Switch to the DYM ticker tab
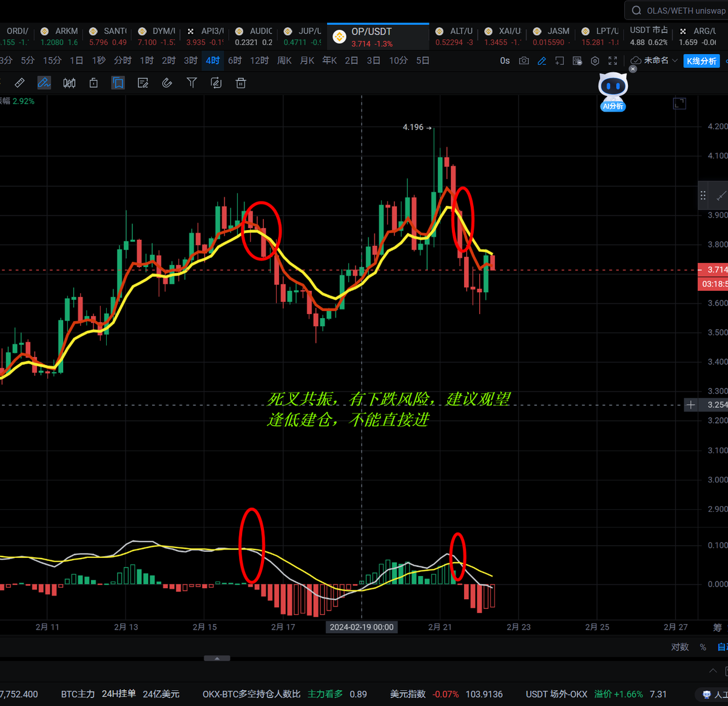Screen dimensions: 728x706 pos(157,36)
